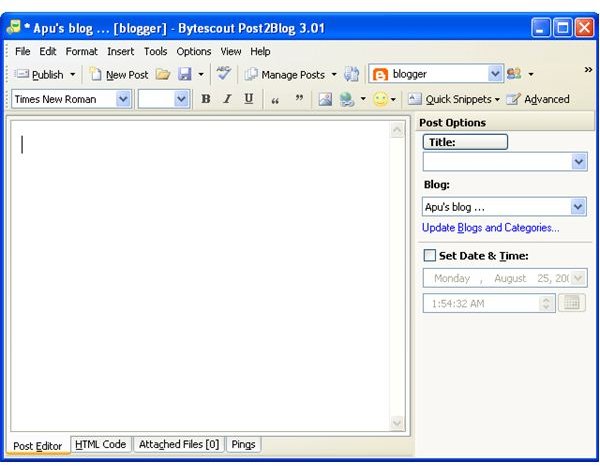Click the closing quote mark icon
This screenshot has height=466, width=600.
point(299,99)
